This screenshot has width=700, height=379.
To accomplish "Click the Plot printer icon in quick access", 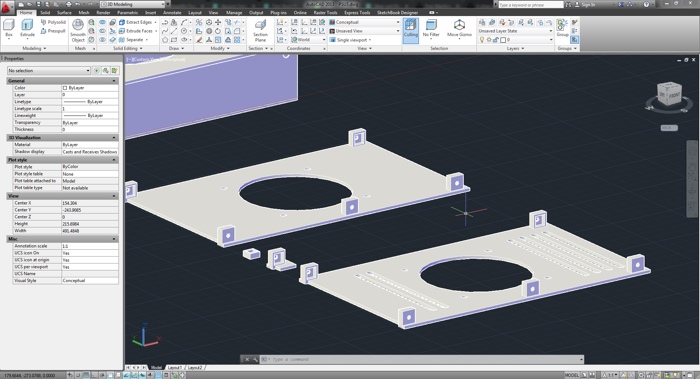I will coord(68,4).
